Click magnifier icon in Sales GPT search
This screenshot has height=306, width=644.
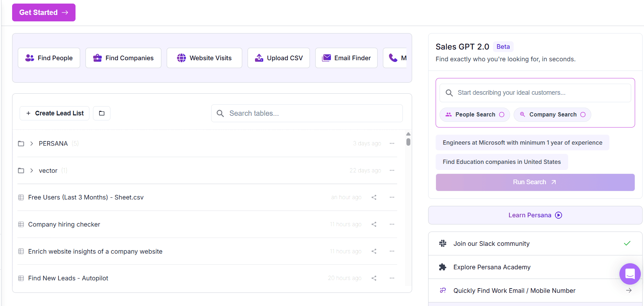[449, 93]
